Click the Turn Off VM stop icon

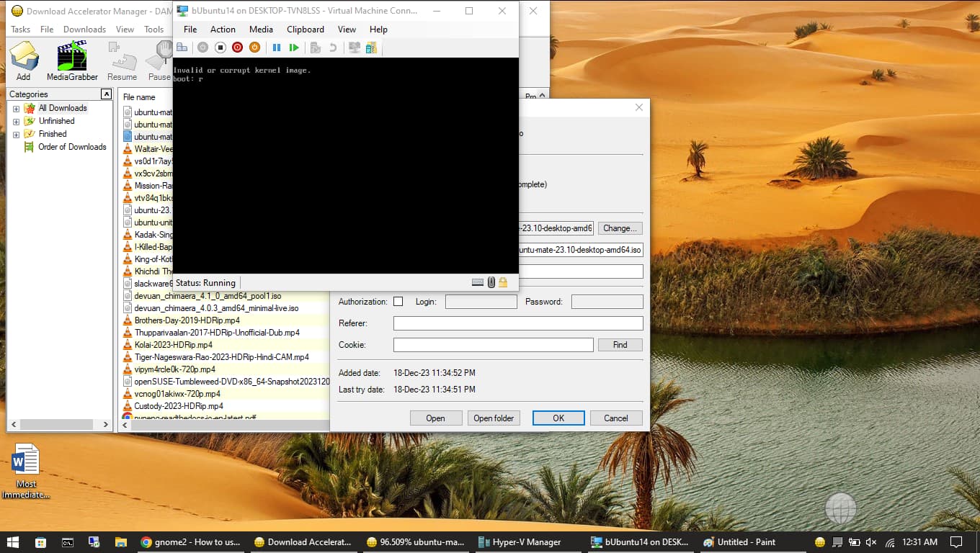click(220, 48)
